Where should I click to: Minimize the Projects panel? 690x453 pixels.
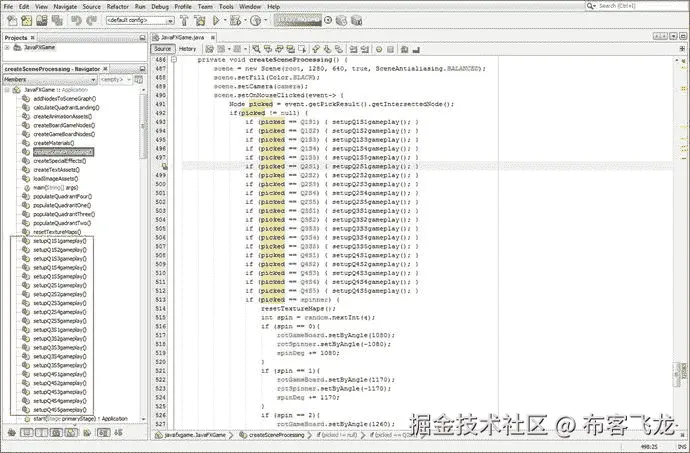(142, 37)
